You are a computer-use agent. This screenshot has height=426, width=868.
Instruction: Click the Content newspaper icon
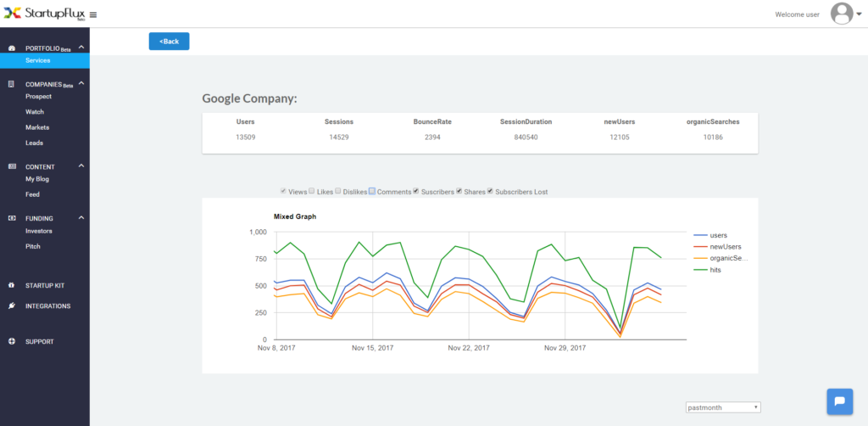coord(12,166)
